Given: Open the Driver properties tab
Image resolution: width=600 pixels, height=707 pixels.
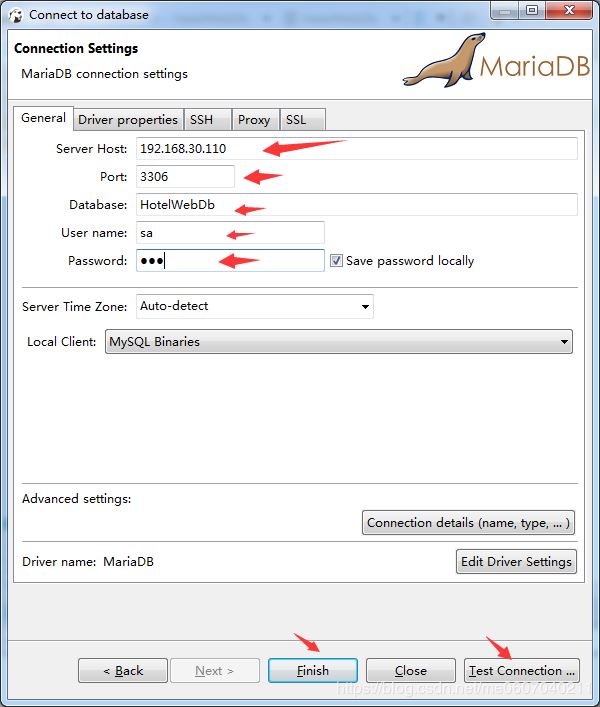Looking at the screenshot, I should pyautogui.click(x=128, y=120).
